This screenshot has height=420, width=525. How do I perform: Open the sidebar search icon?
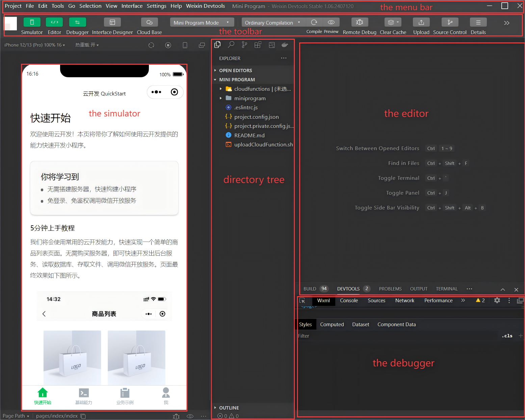coord(231,45)
